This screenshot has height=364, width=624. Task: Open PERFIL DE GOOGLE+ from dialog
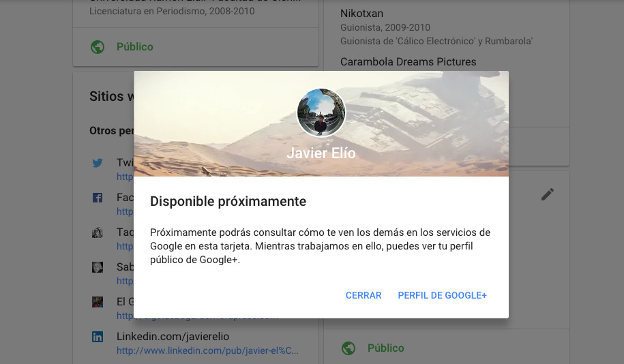coord(442,295)
